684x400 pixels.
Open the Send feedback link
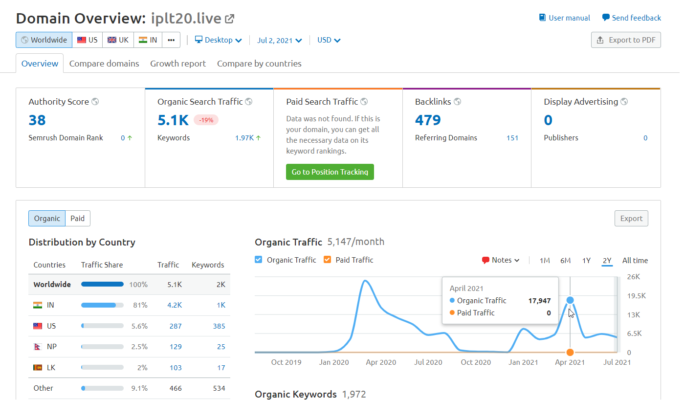(631, 18)
